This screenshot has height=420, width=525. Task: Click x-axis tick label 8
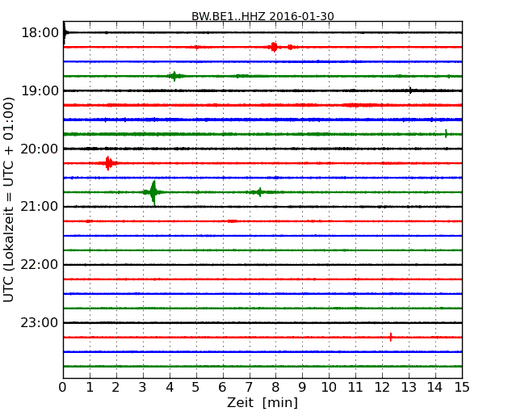(x=275, y=388)
